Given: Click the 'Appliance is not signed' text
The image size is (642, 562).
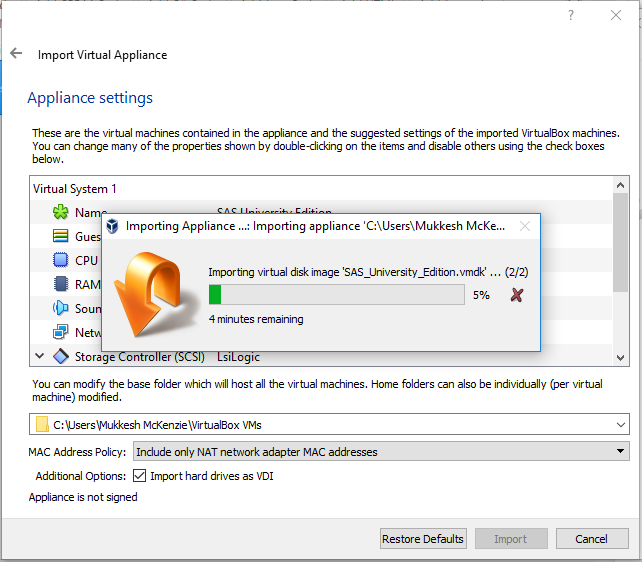Looking at the screenshot, I should [x=83, y=497].
